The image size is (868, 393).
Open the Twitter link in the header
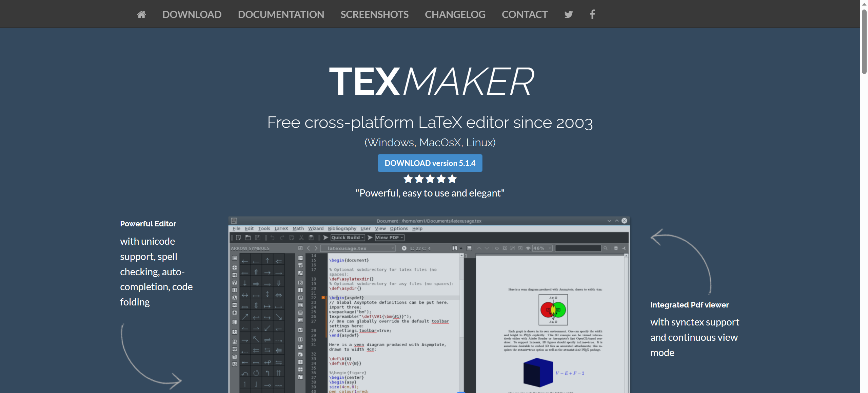pyautogui.click(x=569, y=14)
